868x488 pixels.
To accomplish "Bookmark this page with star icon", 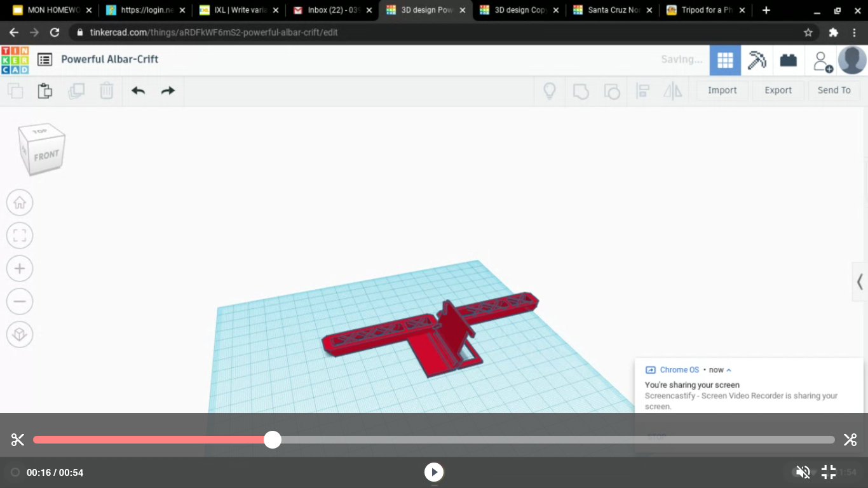I will click(808, 32).
